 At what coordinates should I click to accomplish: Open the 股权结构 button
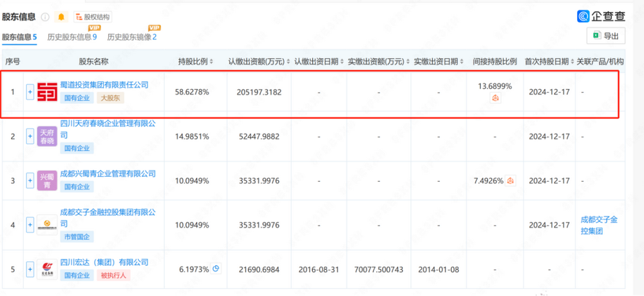click(x=92, y=17)
